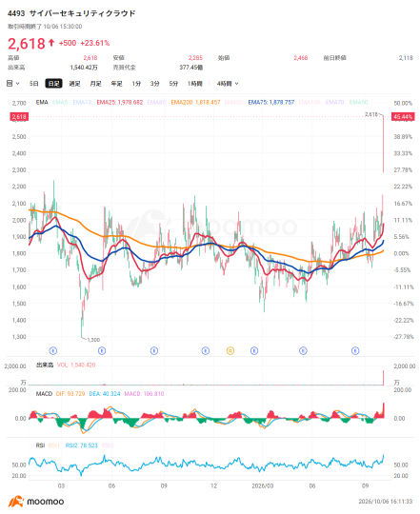Click the 高値 2,618 high value

click(x=90, y=58)
